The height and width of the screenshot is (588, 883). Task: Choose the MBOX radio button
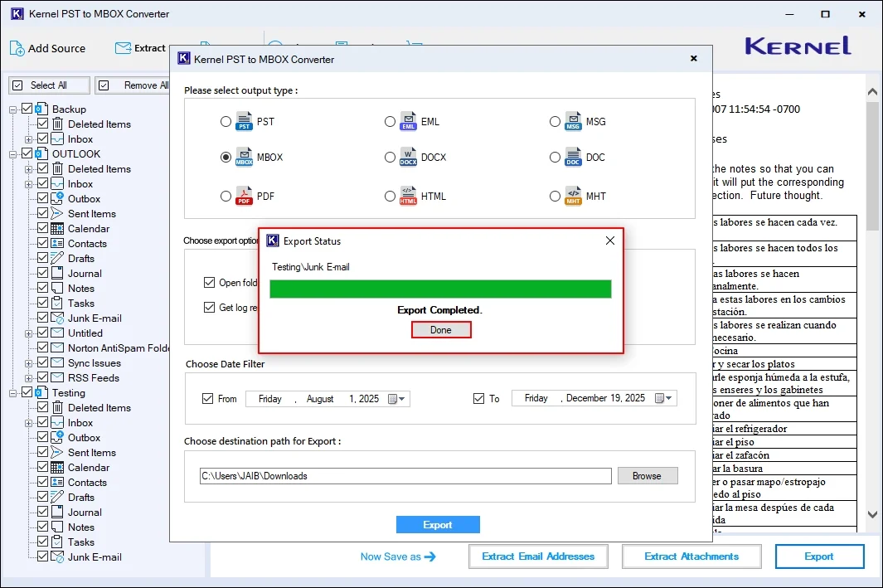tap(226, 157)
